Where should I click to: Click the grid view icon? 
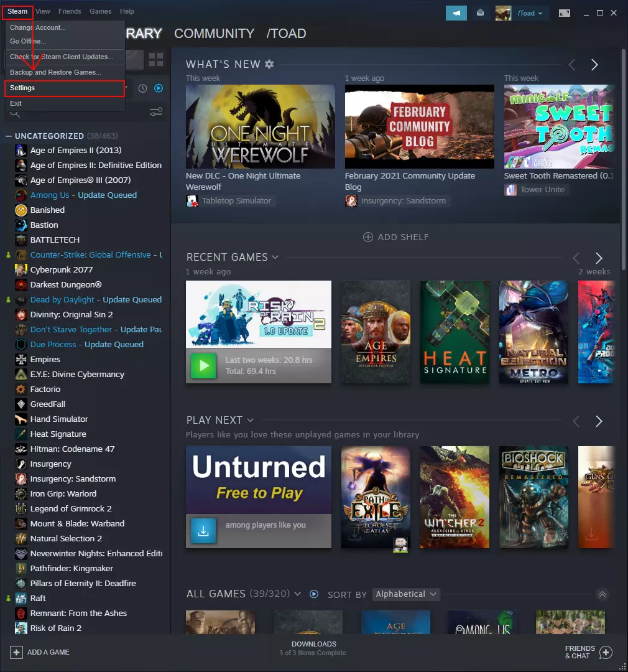[156, 60]
